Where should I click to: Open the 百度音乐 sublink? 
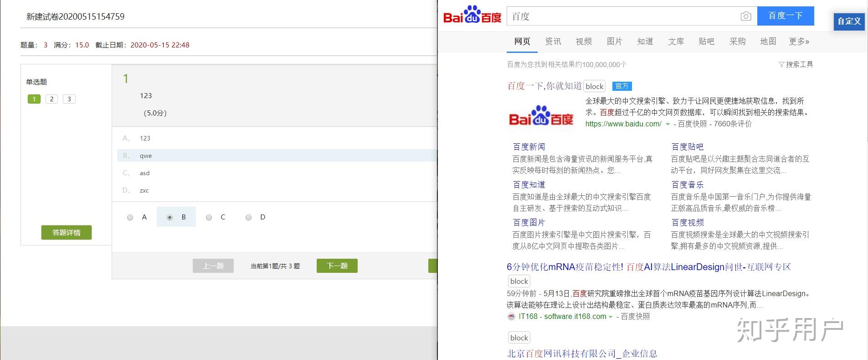coord(688,185)
